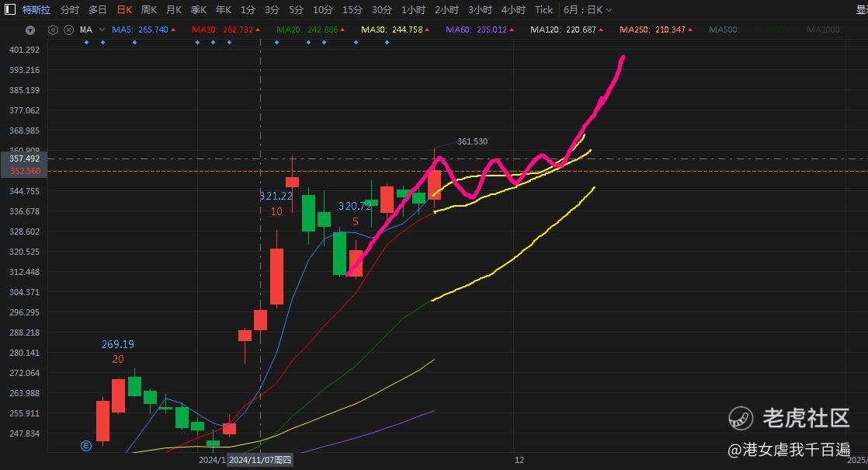The width and height of the screenshot is (868, 470).
Task: Toggle the MA60 235.012 indicator line
Action: click(x=479, y=30)
